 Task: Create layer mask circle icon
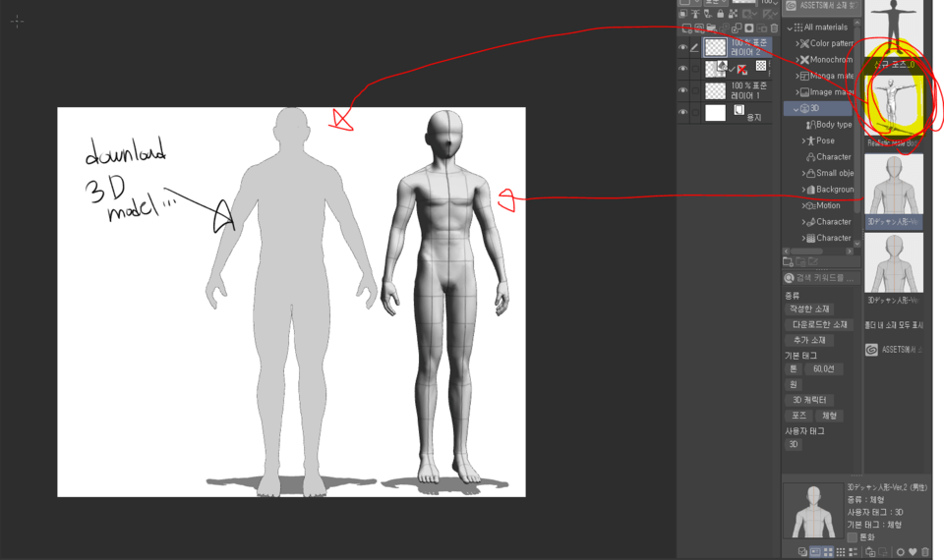[749, 28]
